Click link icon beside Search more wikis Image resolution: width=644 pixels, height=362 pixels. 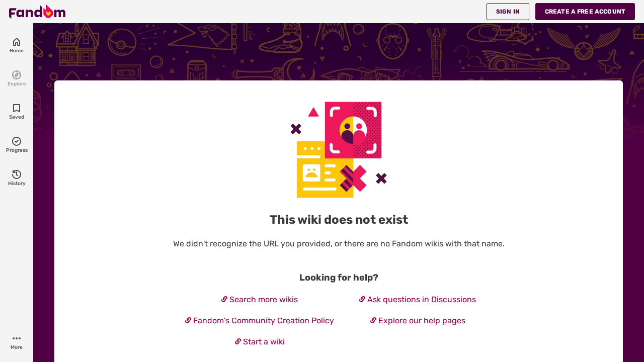224,299
